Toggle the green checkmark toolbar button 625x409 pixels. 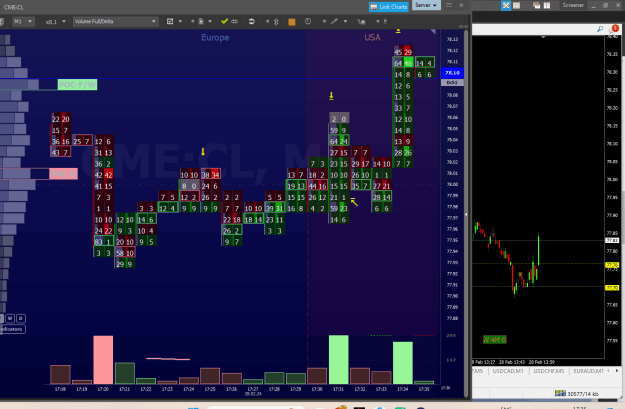pos(224,21)
